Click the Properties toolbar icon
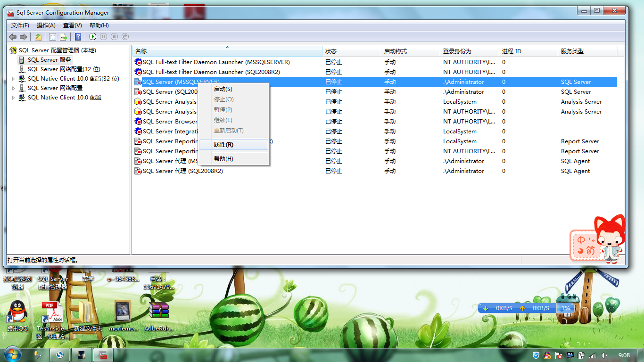644x362 pixels. tap(52, 37)
